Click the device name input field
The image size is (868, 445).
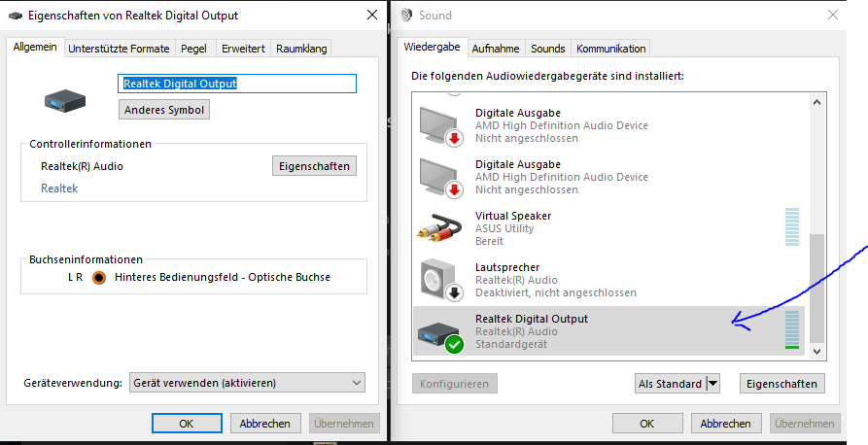237,84
